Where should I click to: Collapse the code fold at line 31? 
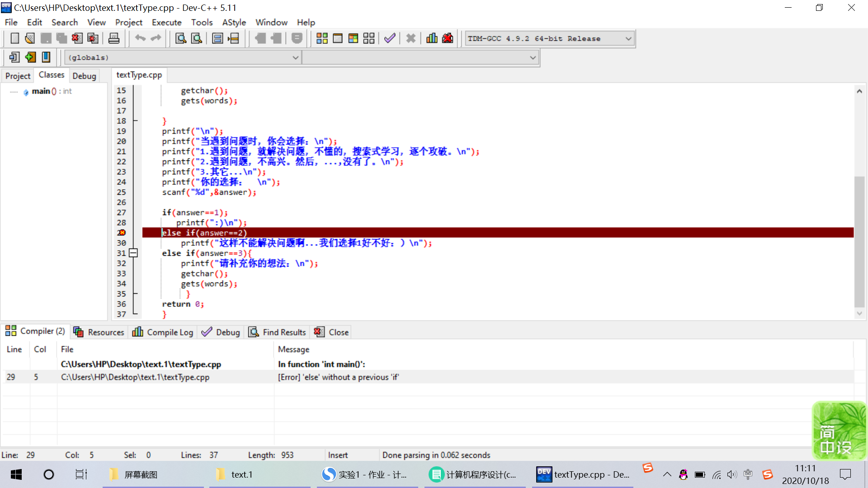coord(133,253)
